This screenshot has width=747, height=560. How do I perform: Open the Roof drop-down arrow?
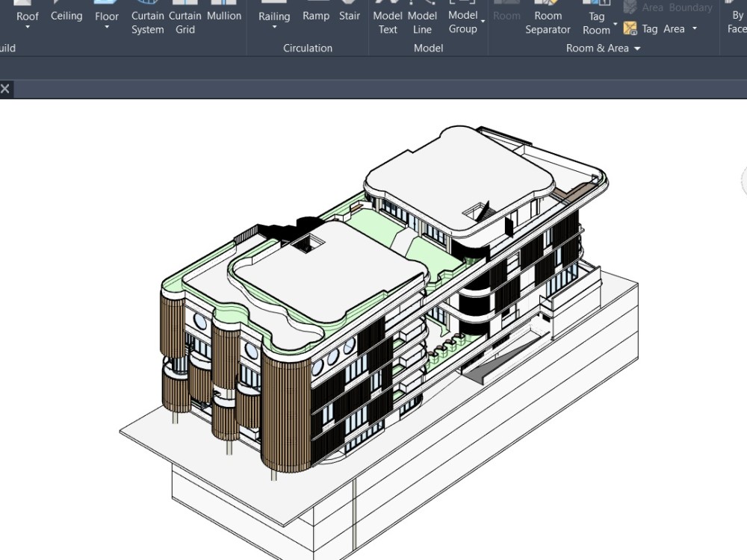[x=28, y=28]
